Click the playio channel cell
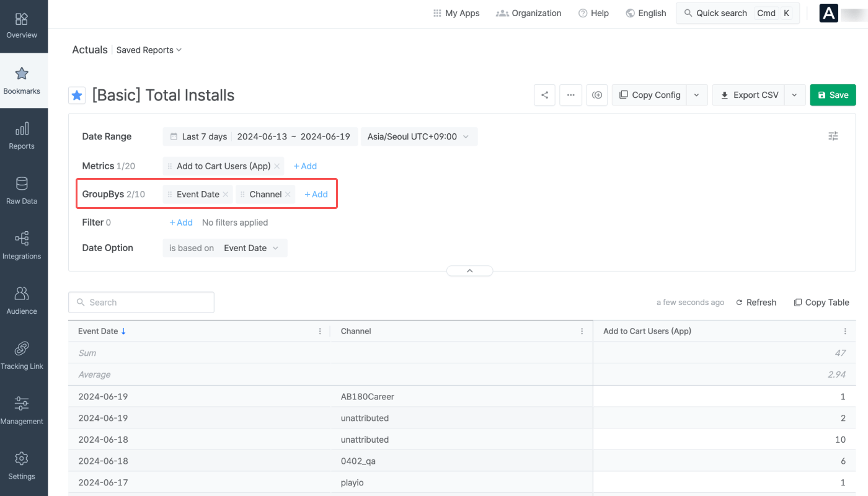This screenshot has height=496, width=868. (352, 482)
